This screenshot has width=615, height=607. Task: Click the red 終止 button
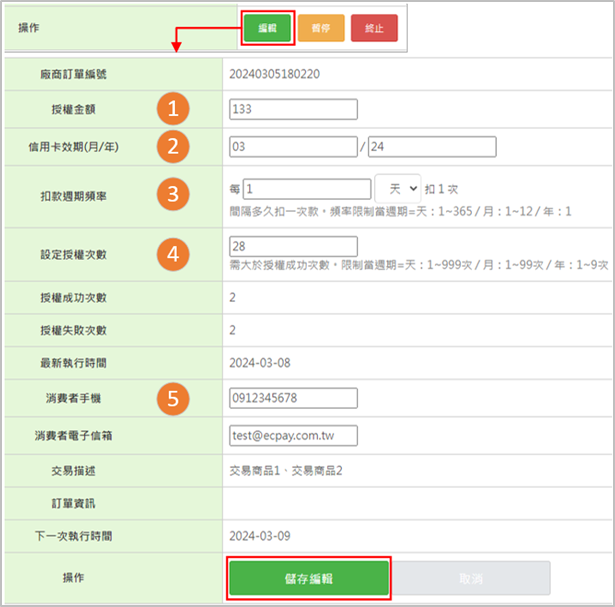coord(374,28)
